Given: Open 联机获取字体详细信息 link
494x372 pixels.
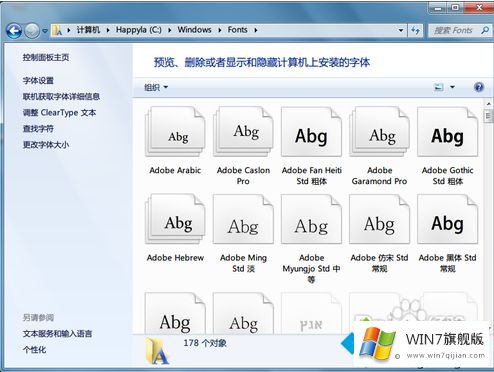Looking at the screenshot, I should pos(61,97).
